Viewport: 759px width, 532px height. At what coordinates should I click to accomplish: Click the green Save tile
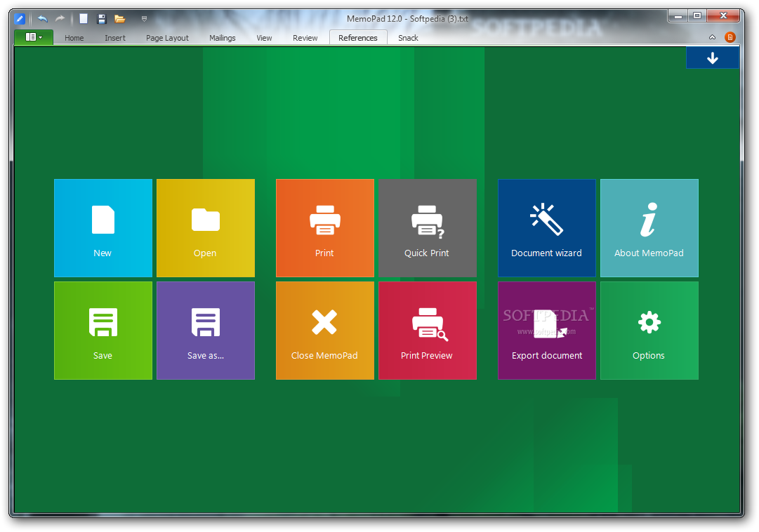[103, 331]
